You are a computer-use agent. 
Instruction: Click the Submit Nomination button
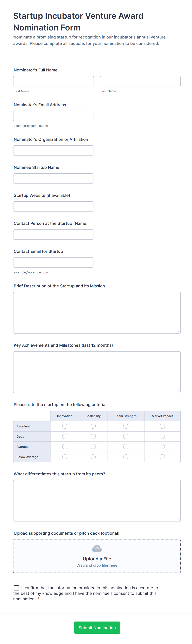pyautogui.click(x=97, y=628)
